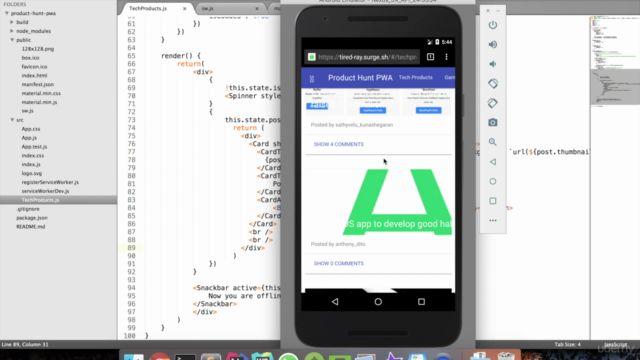Click SHOW 4 COMMENTS link
This screenshot has height=360, width=640.
339,144
